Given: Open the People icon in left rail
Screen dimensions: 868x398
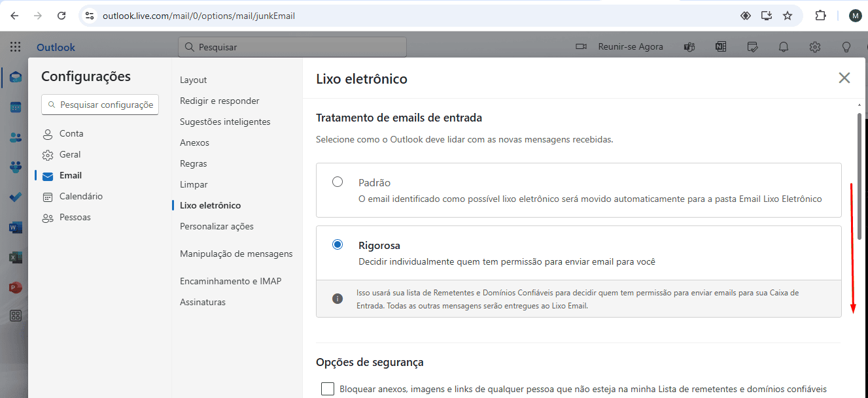Looking at the screenshot, I should coord(16,137).
